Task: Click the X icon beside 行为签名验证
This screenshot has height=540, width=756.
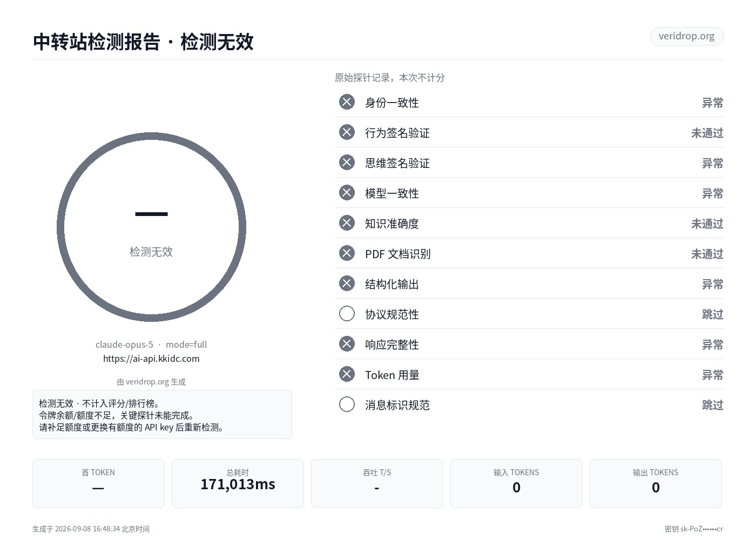Action: pos(347,132)
